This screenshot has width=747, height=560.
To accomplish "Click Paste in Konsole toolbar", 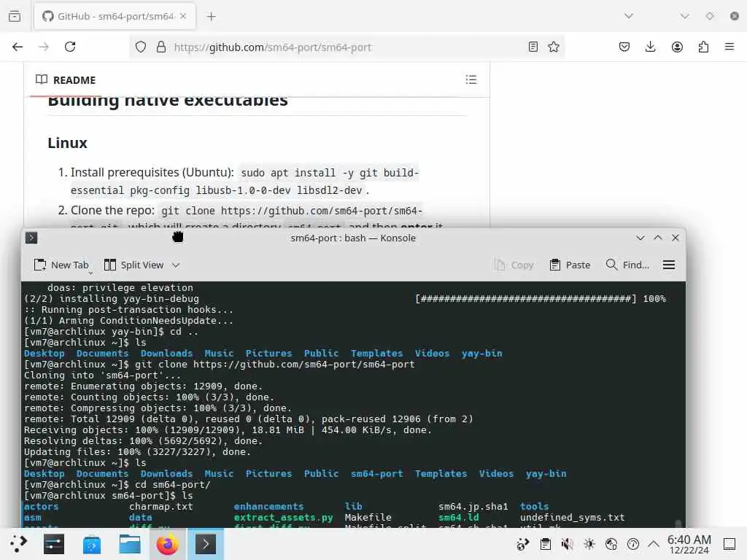I will click(x=570, y=265).
